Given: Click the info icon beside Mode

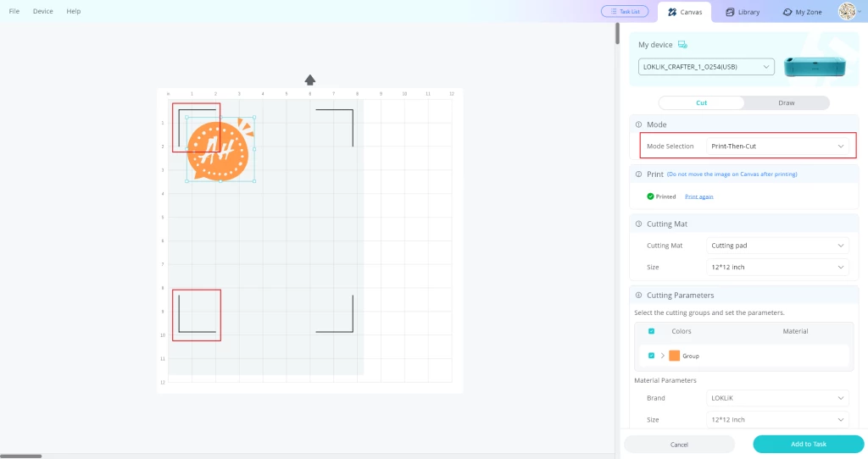Looking at the screenshot, I should (639, 124).
